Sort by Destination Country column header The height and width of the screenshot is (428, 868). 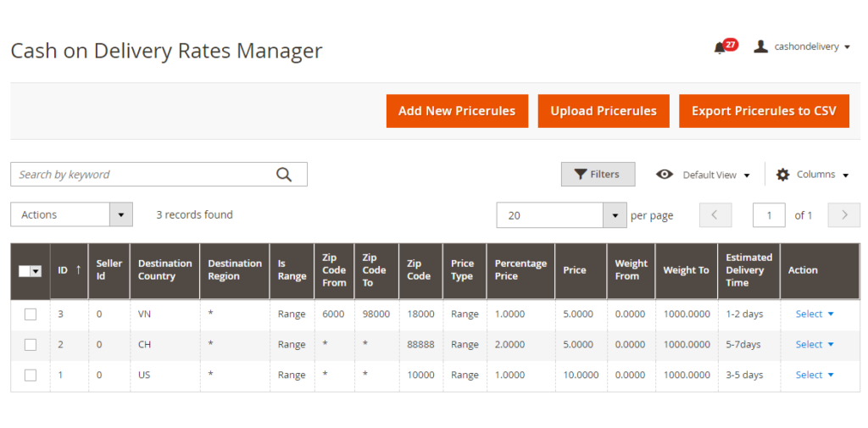click(x=164, y=270)
